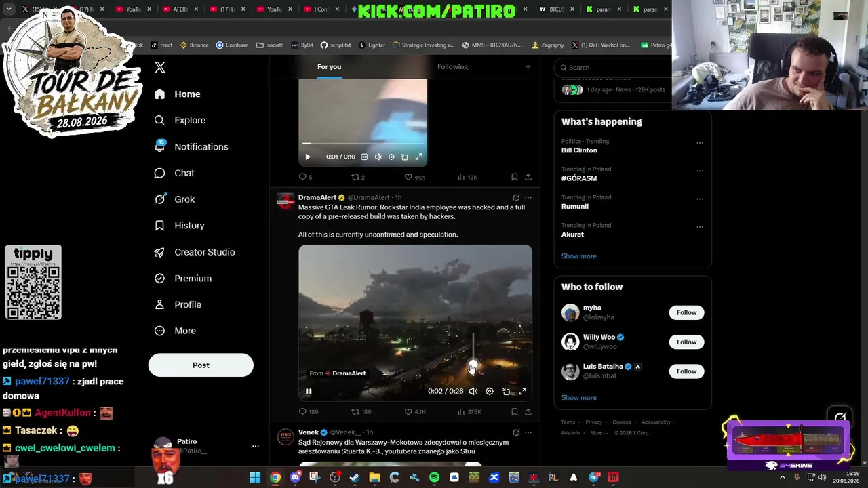Viewport: 868px width, 488px height.
Task: Share the DramaAlert post
Action: [x=528, y=411]
